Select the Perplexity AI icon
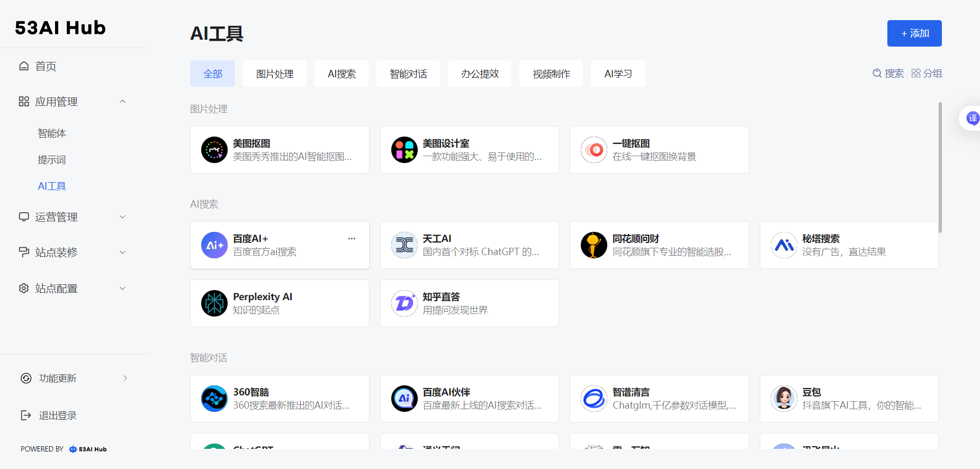Image resolution: width=980 pixels, height=469 pixels. click(x=214, y=303)
